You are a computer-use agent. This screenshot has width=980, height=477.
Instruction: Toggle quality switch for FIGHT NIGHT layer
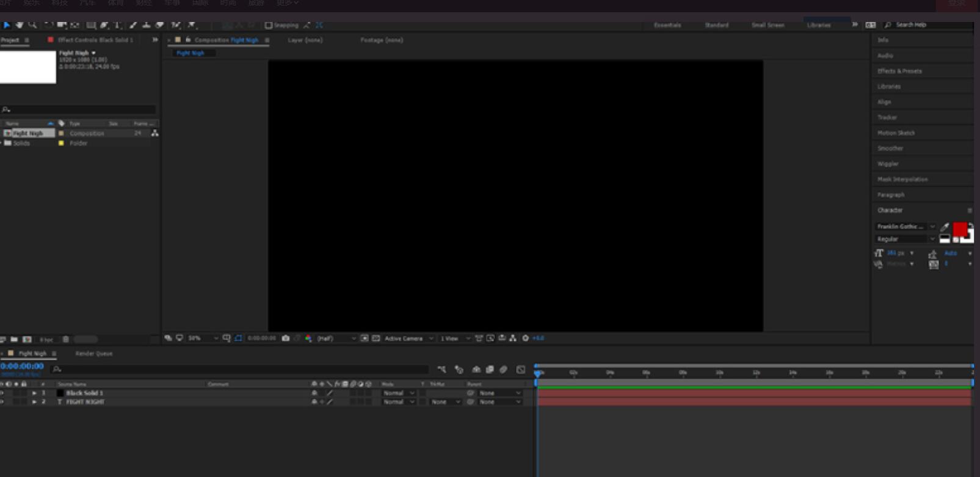click(x=330, y=402)
